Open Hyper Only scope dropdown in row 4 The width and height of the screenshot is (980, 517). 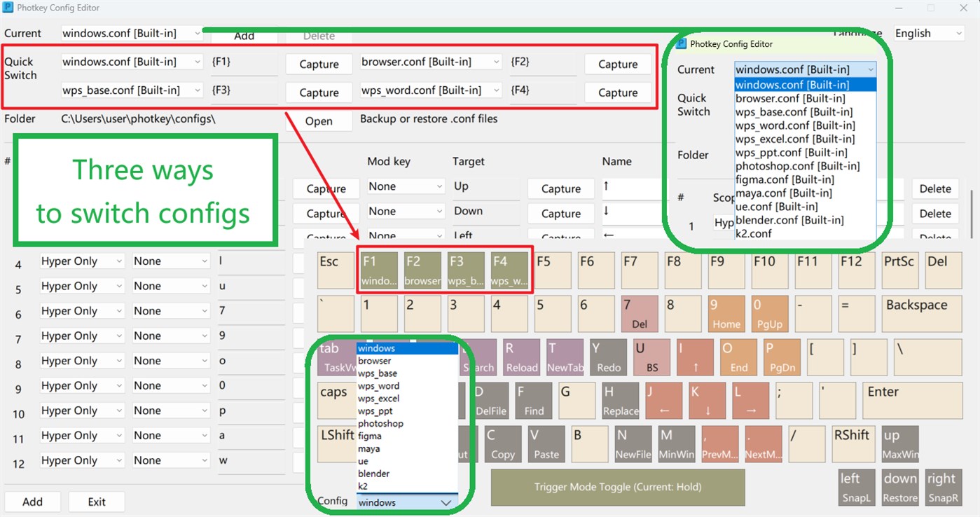click(x=82, y=261)
